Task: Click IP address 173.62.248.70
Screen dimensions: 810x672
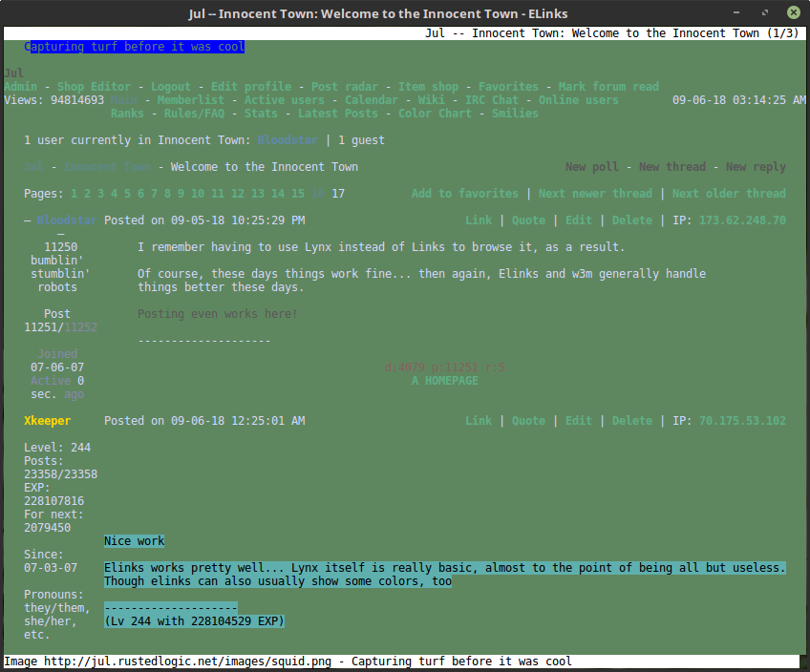Action: click(742, 220)
